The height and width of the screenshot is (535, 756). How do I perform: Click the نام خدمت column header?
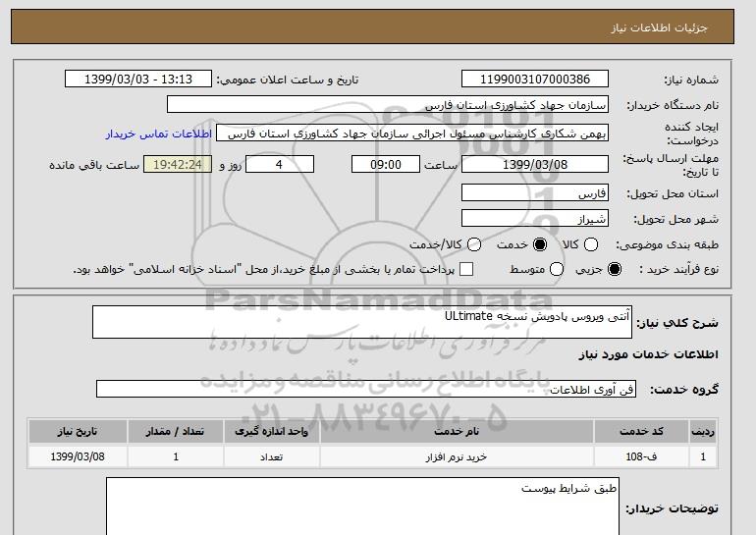pyautogui.click(x=457, y=431)
